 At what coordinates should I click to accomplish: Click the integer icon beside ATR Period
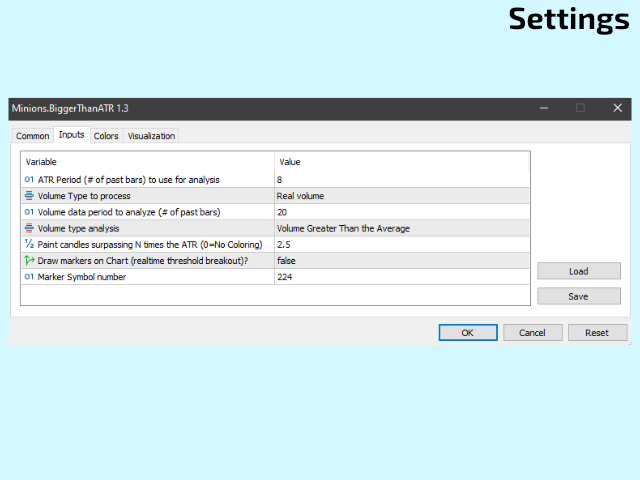point(29,180)
